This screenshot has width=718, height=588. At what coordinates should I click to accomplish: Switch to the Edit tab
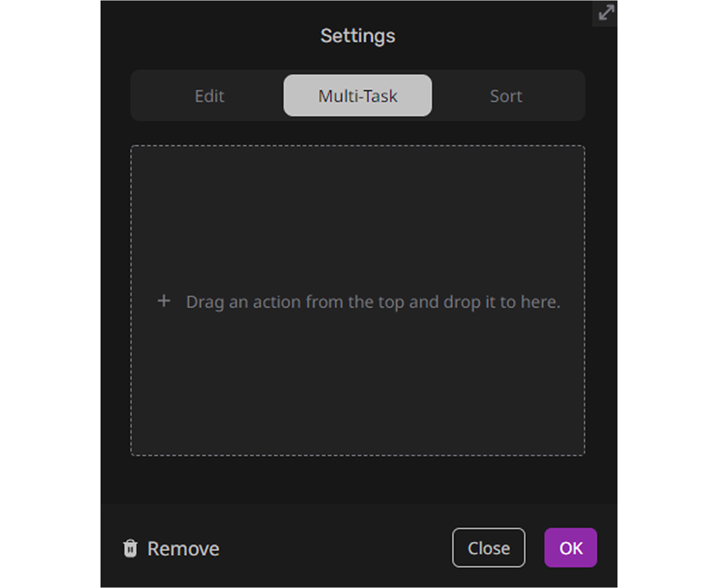pyautogui.click(x=209, y=96)
